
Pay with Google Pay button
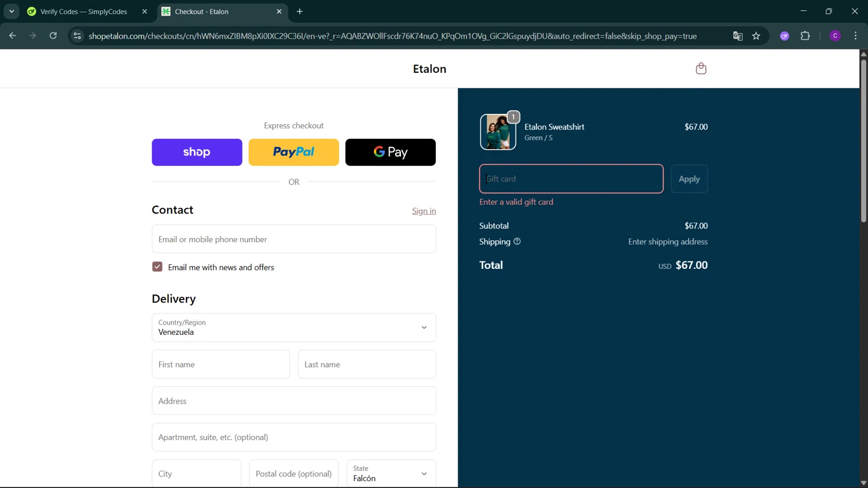pos(391,152)
